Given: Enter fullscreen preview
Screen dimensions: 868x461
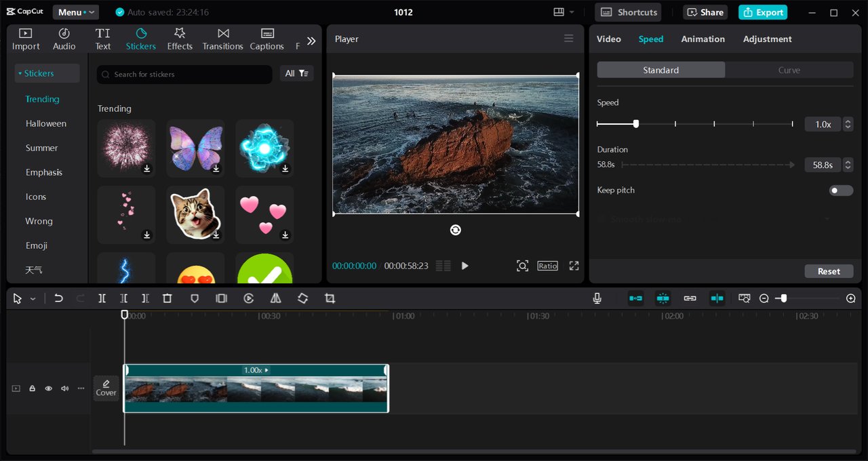Looking at the screenshot, I should pyautogui.click(x=574, y=266).
